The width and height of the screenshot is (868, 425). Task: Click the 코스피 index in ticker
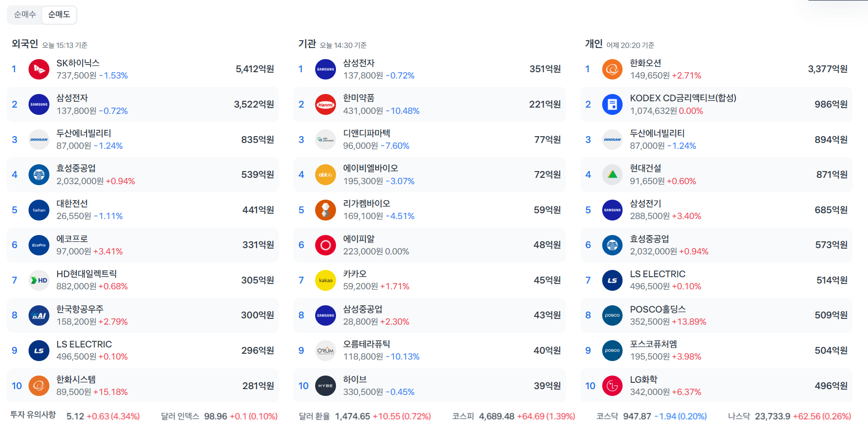[513, 416]
